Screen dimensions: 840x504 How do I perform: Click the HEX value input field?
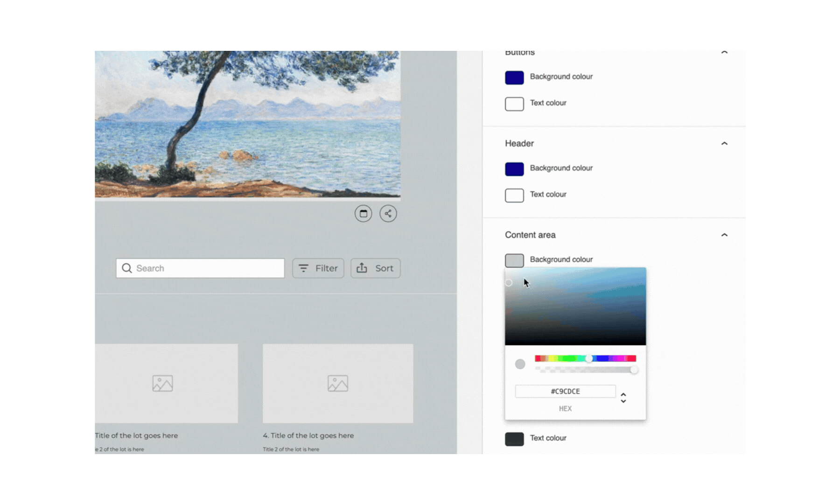tap(565, 391)
